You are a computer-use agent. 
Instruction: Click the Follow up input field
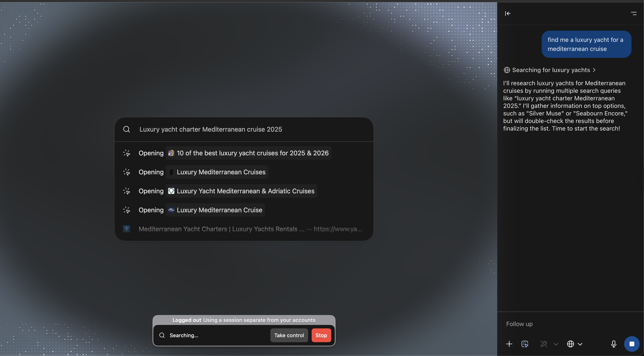point(563,324)
